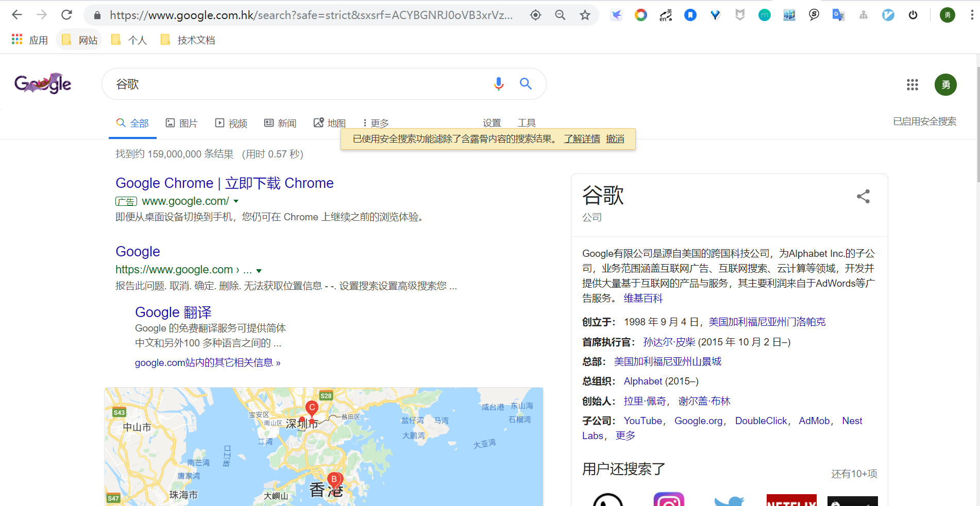Open the Chrome profile avatar in toolbar
The width and height of the screenshot is (980, 506).
tap(948, 15)
